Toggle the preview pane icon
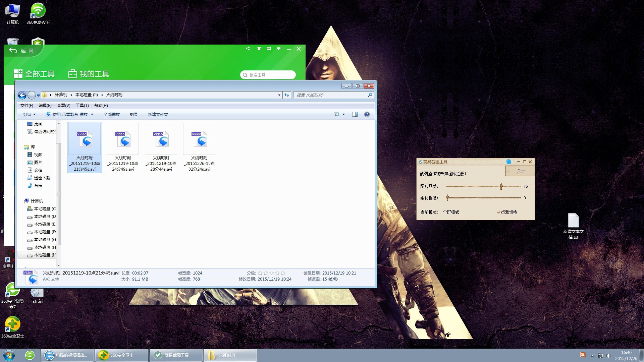The height and width of the screenshot is (362, 644). coord(355,115)
